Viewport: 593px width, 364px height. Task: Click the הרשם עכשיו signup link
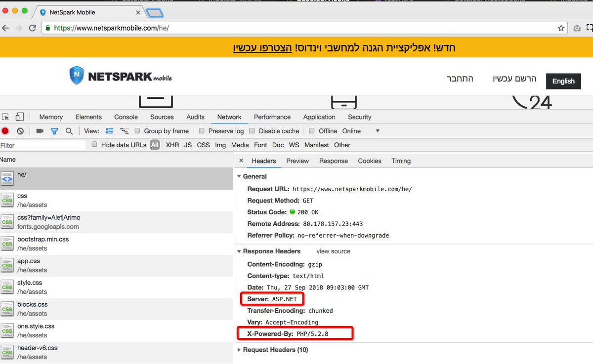[513, 79]
